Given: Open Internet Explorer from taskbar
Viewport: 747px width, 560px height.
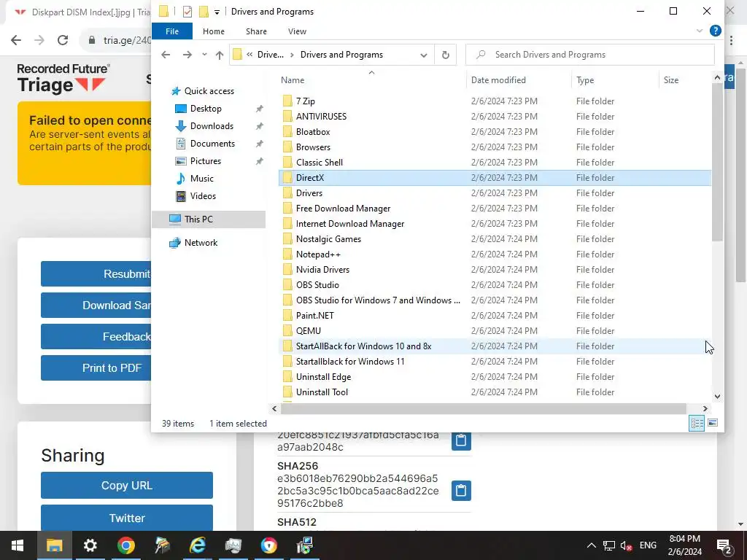Looking at the screenshot, I should (x=197, y=545).
